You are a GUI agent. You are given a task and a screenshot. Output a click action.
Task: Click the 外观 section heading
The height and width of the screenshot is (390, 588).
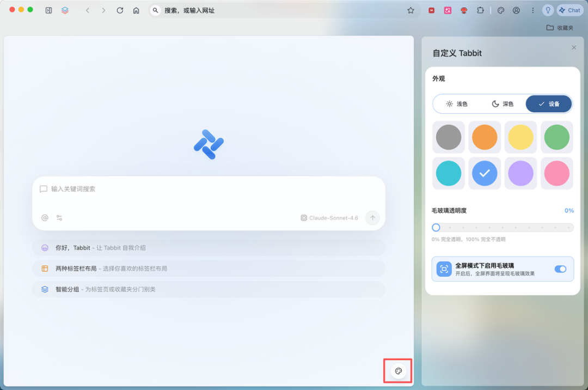click(x=438, y=78)
